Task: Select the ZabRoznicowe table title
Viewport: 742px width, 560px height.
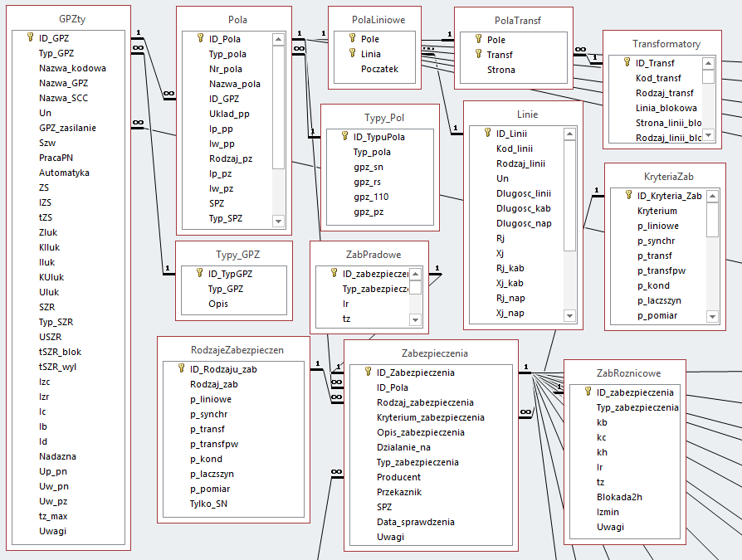Action: 628,373
